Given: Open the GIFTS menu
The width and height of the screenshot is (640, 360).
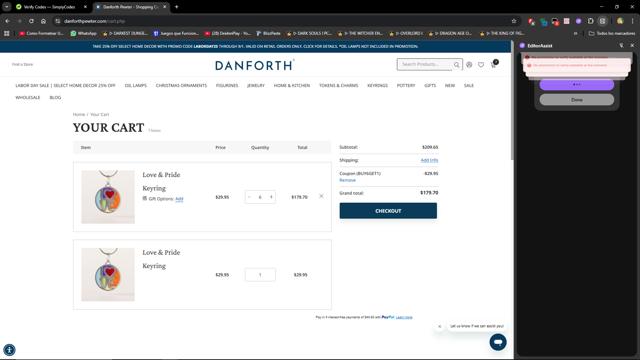Looking at the screenshot, I should point(430,86).
